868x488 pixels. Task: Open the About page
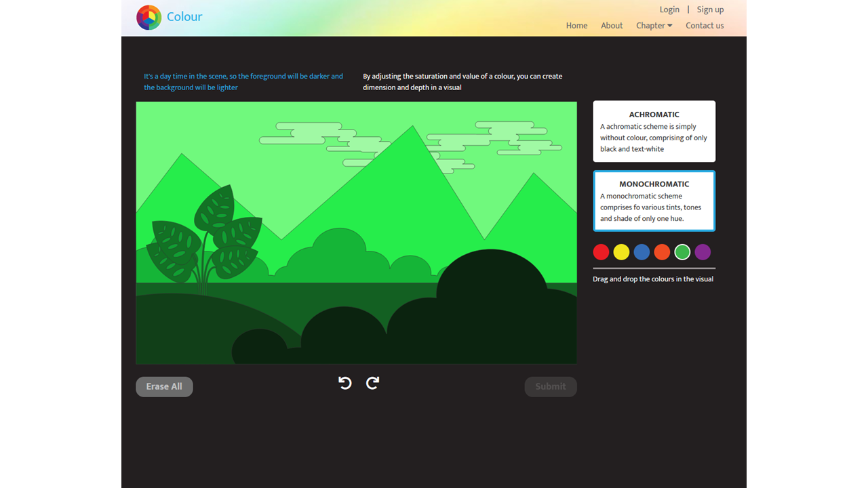(612, 26)
